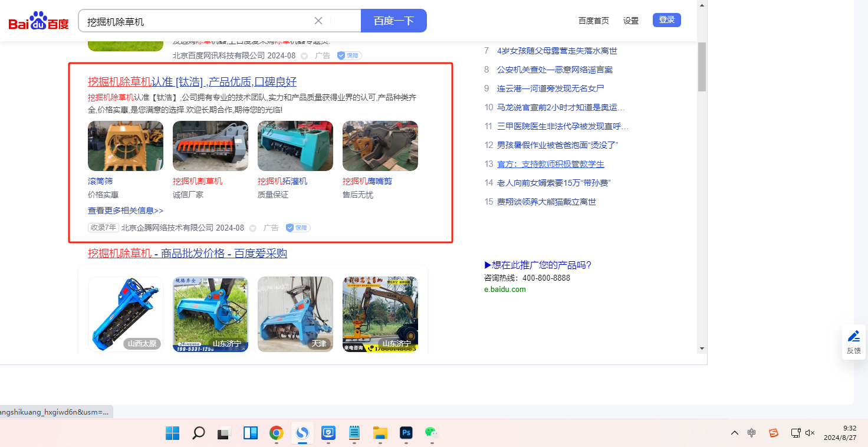Clear the search box with X icon
Screen dimensions: 868x447
(318, 21)
